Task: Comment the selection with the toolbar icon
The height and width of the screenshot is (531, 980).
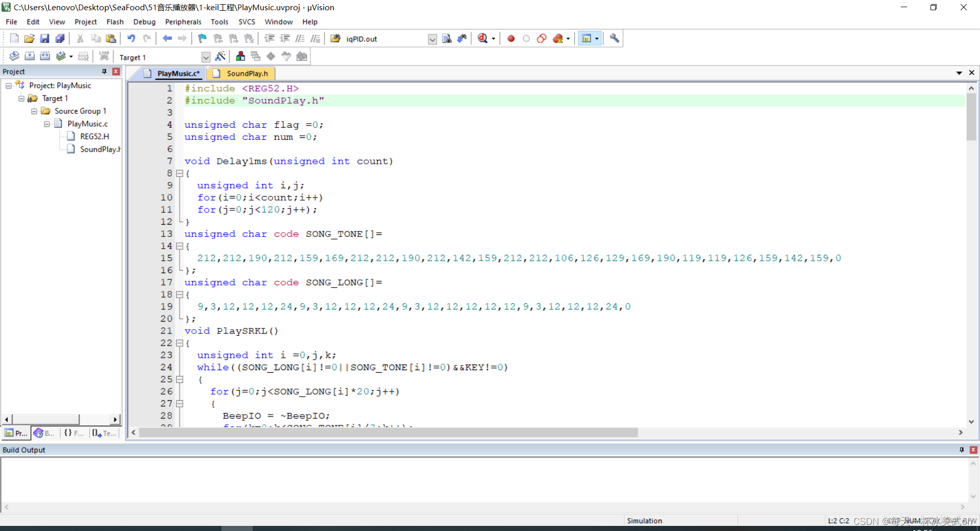Action: (x=300, y=38)
